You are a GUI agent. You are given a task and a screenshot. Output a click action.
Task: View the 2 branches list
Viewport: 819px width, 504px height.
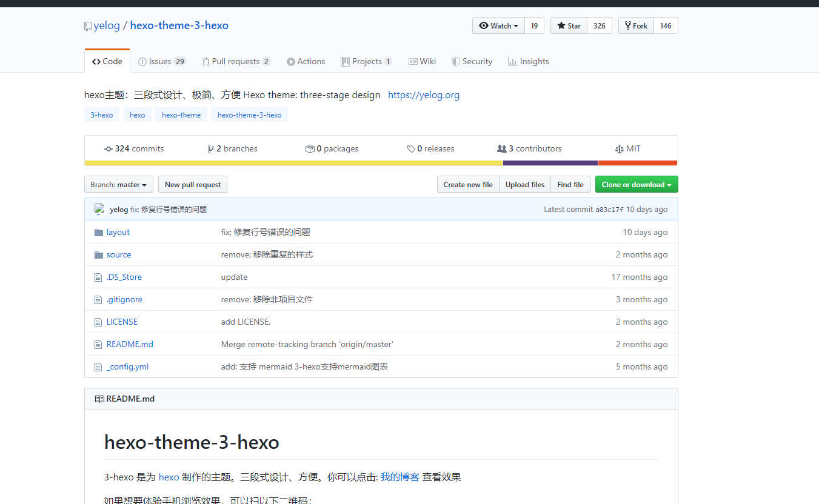tap(232, 149)
